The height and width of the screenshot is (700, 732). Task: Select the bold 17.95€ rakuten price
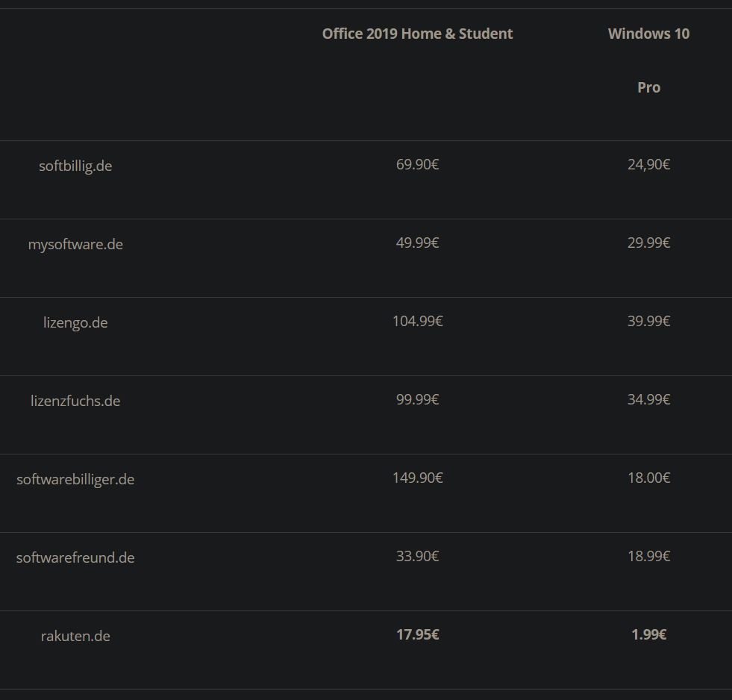point(417,634)
